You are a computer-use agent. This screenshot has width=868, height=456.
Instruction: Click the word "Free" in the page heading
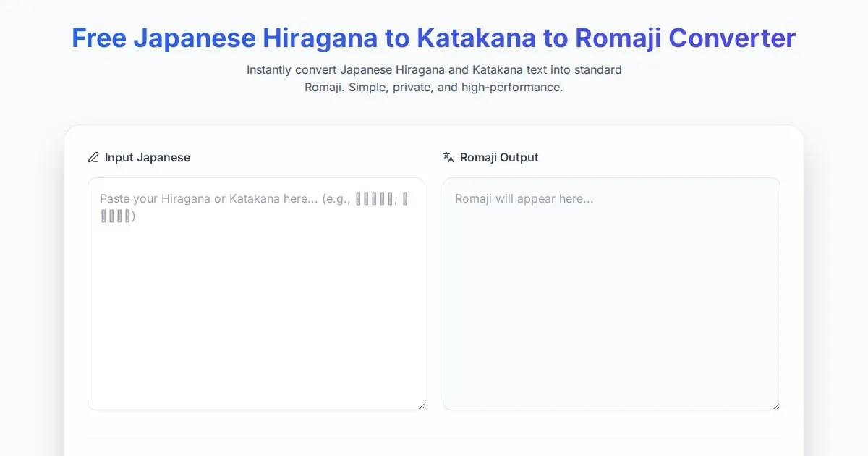coord(101,38)
